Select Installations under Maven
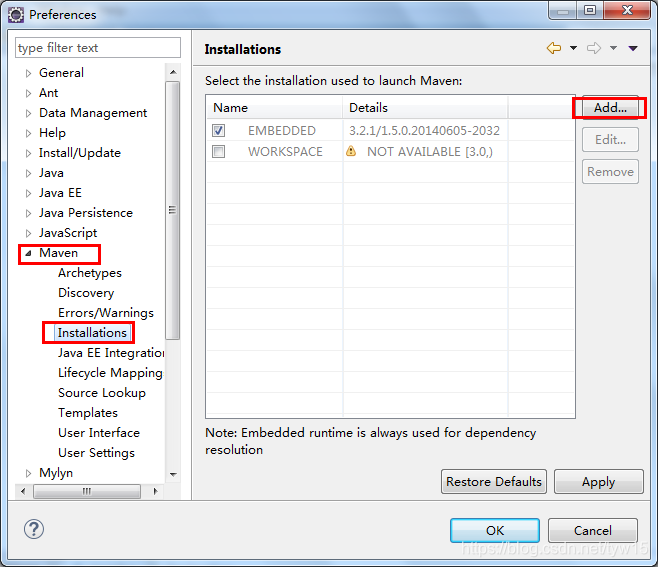The width and height of the screenshot is (658, 567). [x=92, y=333]
